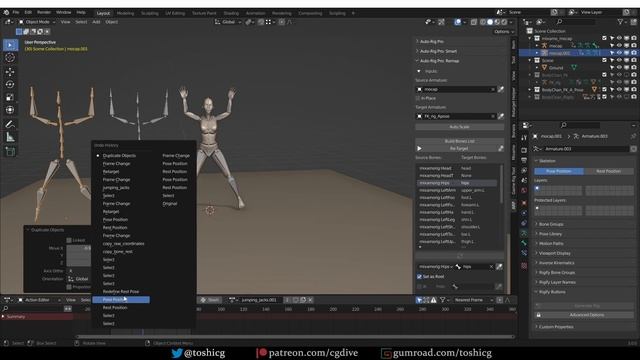
Task: Toggle the Set as Root checkbox
Action: tap(419, 277)
